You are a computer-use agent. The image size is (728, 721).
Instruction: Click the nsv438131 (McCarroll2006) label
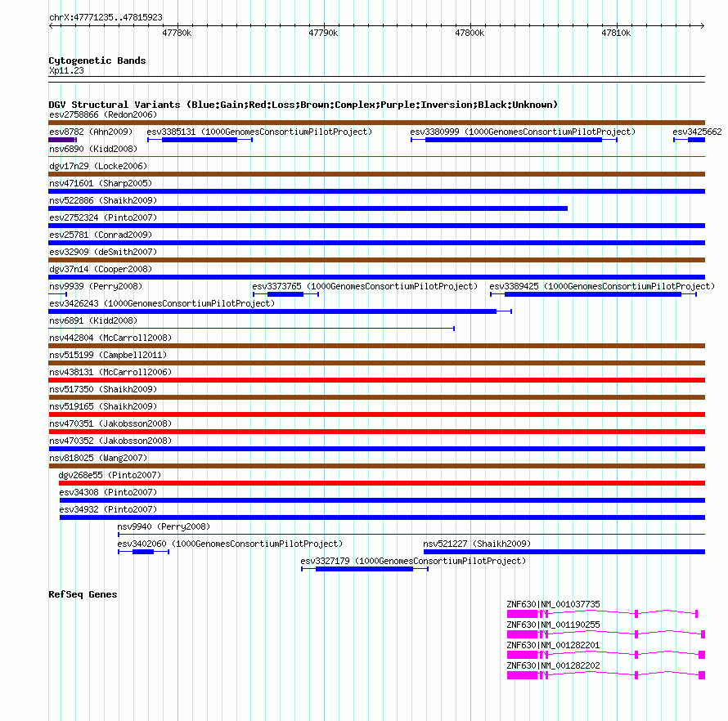(110, 372)
